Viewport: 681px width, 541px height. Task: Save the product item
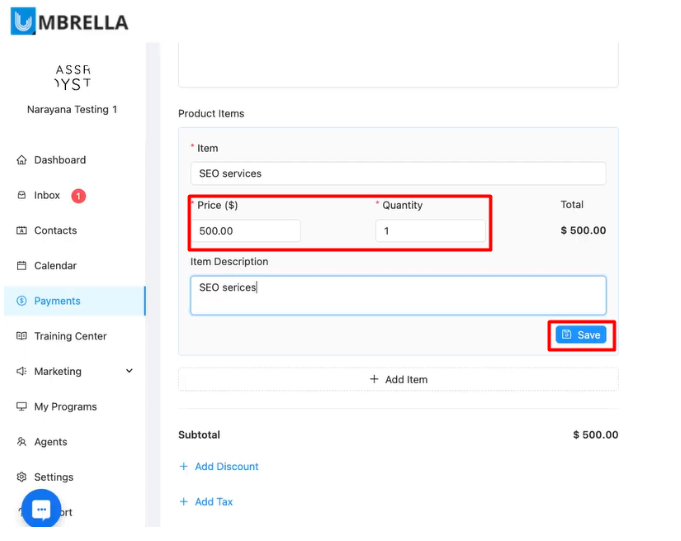point(581,335)
